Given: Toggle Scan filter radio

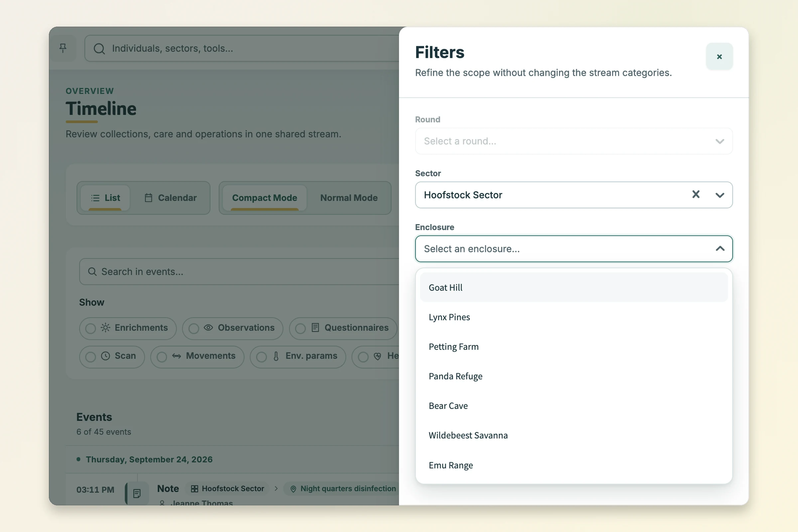Looking at the screenshot, I should point(90,357).
